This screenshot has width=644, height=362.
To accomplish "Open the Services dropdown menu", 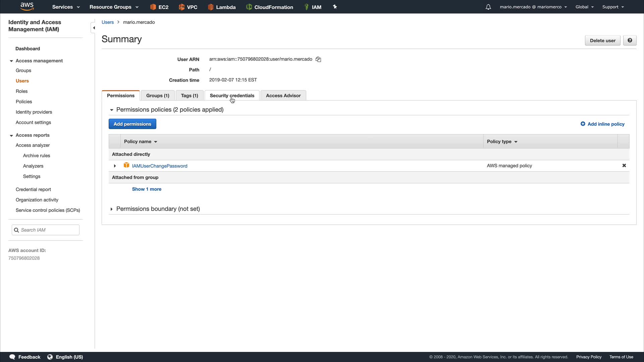I will (66, 7).
